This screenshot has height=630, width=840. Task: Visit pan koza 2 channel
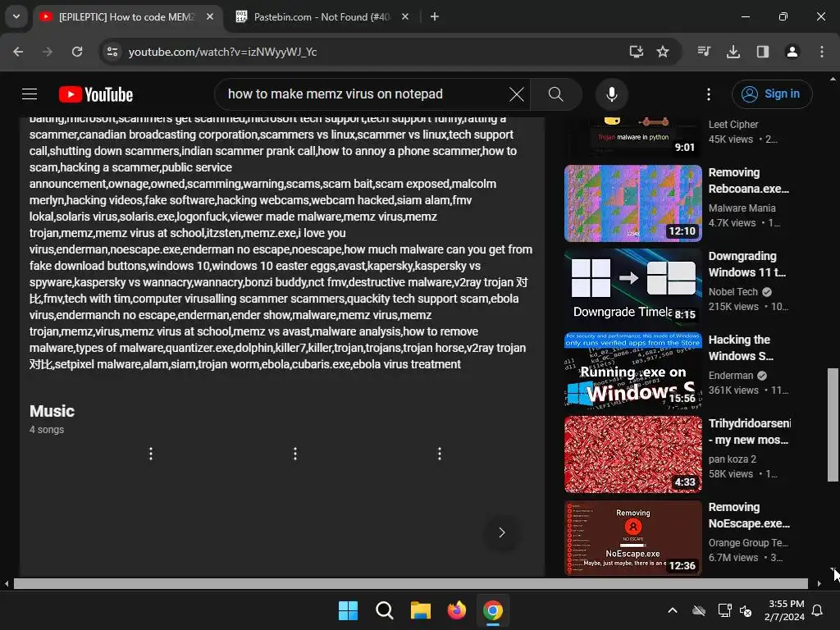(x=733, y=459)
